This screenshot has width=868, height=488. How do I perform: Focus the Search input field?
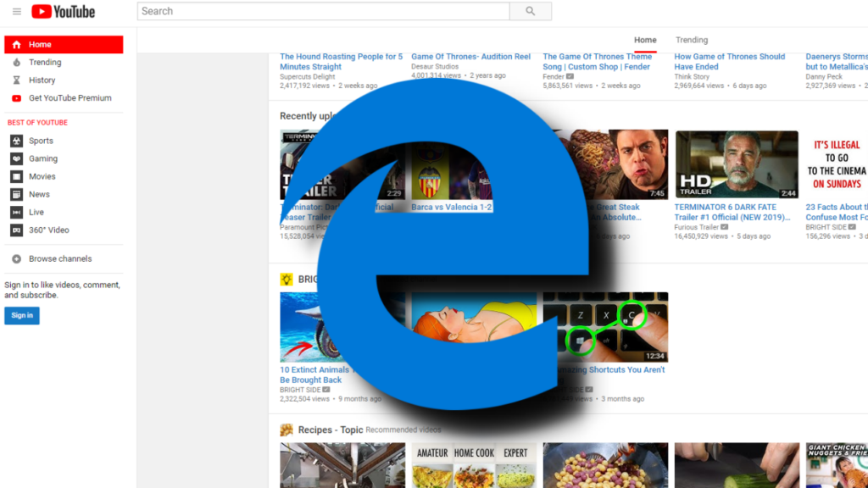[323, 11]
